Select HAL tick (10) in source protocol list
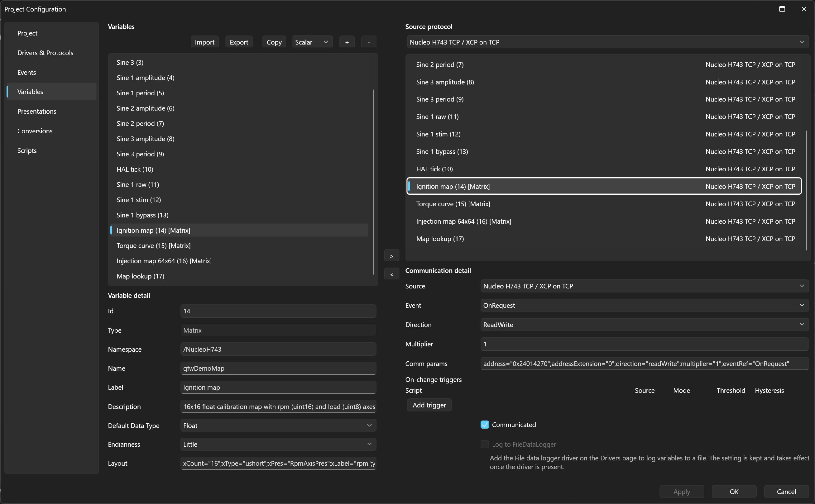815x504 pixels. click(604, 169)
